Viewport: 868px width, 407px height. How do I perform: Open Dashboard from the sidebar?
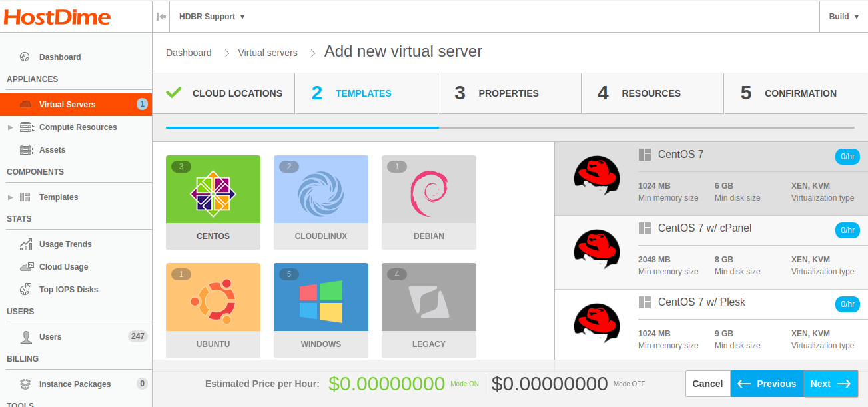coord(60,57)
